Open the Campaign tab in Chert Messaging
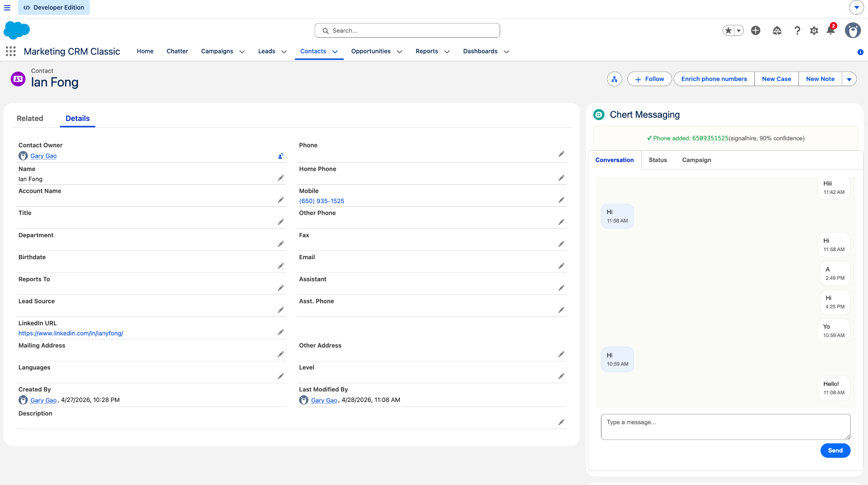This screenshot has width=868, height=485. coord(696,160)
